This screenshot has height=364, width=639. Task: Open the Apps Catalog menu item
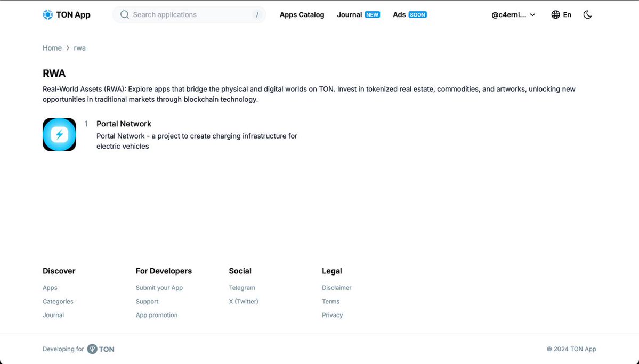[302, 15]
